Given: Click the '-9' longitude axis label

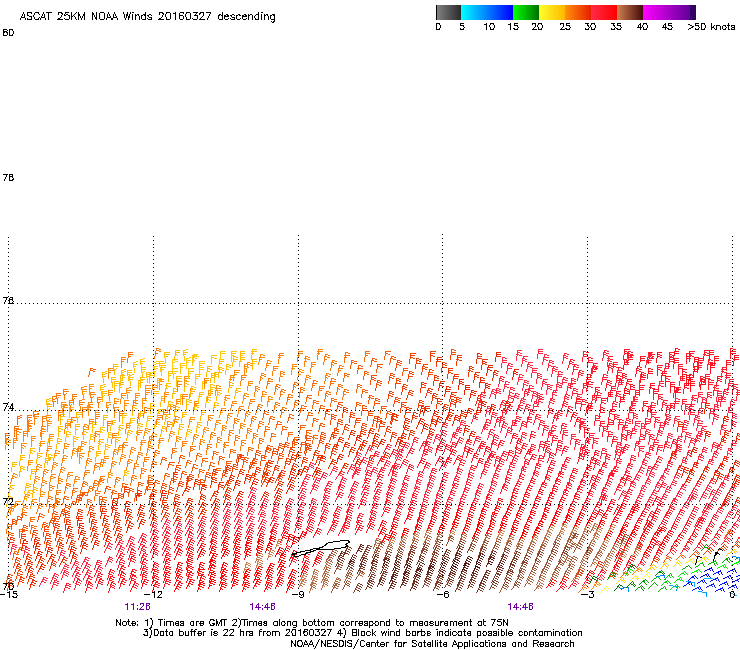Looking at the screenshot, I should click(298, 594).
